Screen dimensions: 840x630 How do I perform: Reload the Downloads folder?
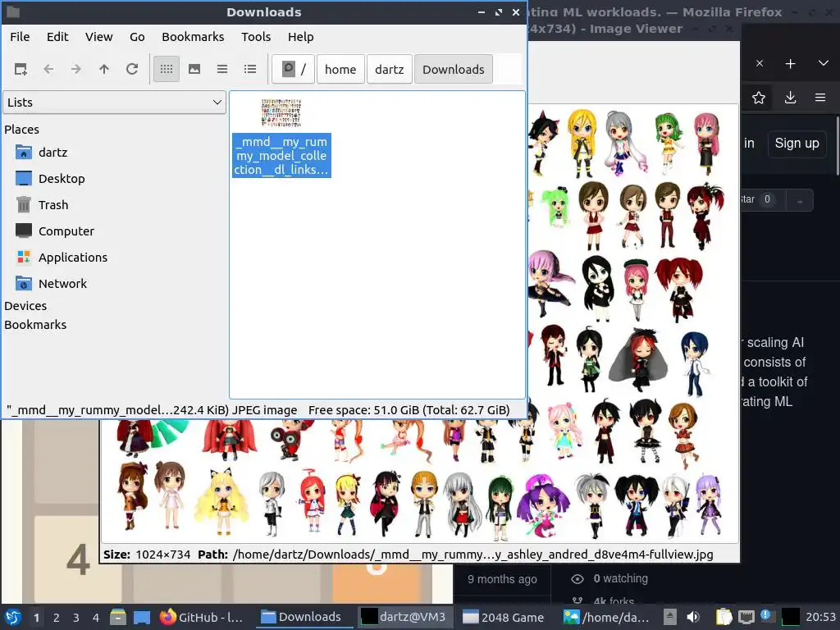[x=132, y=69]
